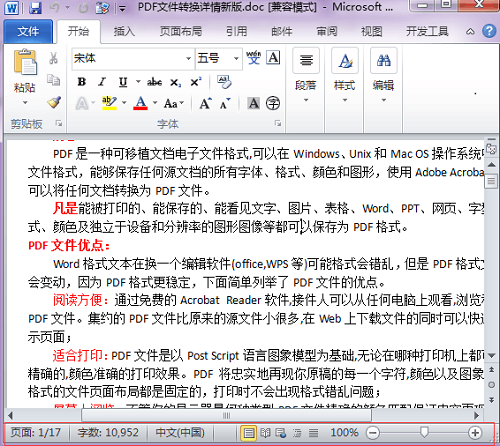Open the font name dropdown 宋体
This screenshot has height=446, width=500.
point(188,59)
